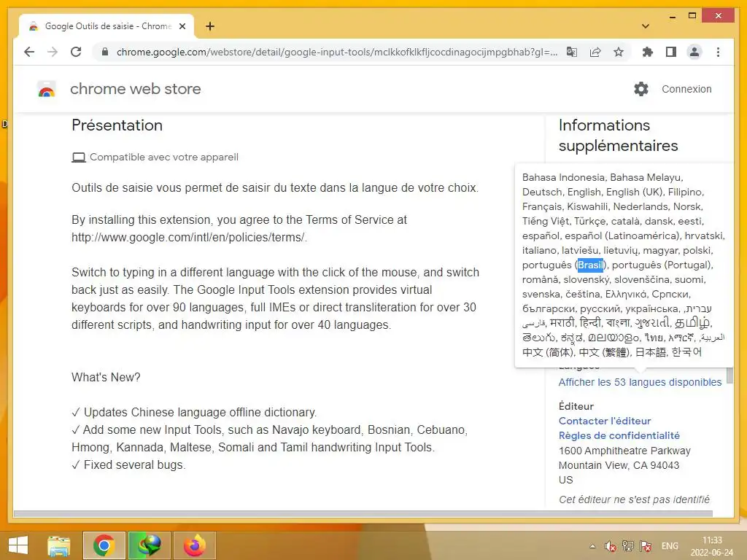Open the web store settings gear
Viewport: 747px width, 560px height.
pos(640,89)
